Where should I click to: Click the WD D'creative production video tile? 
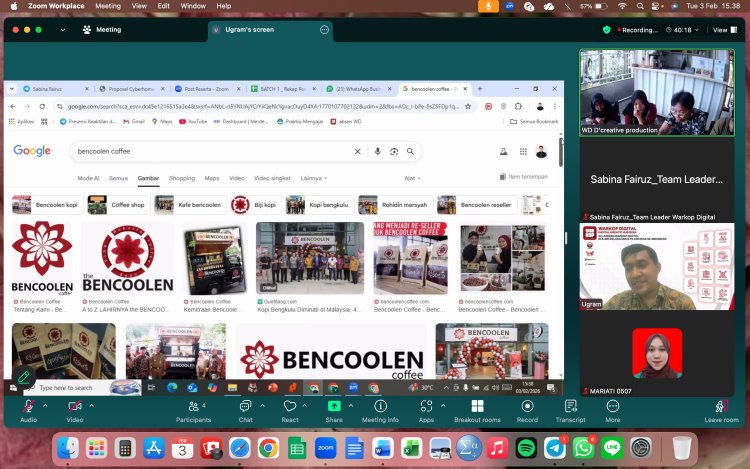coord(657,92)
